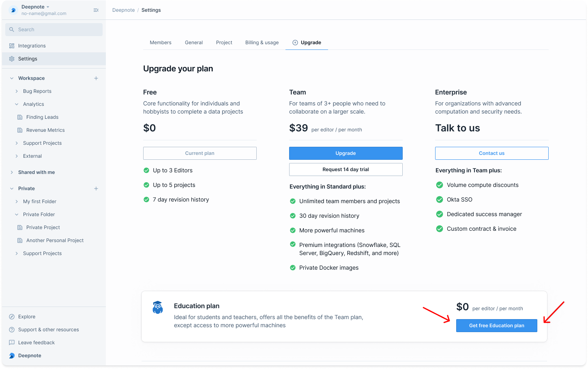Click the Explore compass icon

12,317
